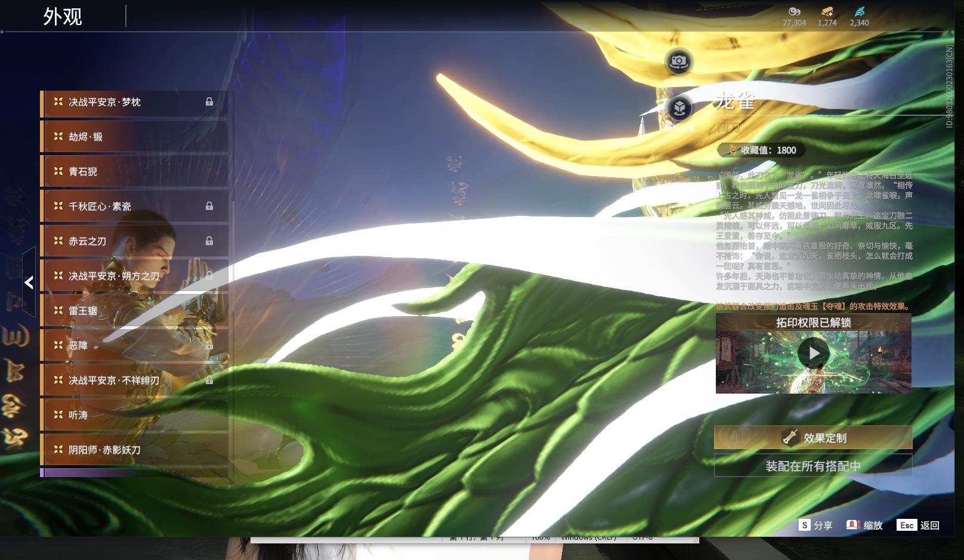The width and height of the screenshot is (964, 560).
Task: Click Esc 返回 to go back
Action: (x=918, y=525)
